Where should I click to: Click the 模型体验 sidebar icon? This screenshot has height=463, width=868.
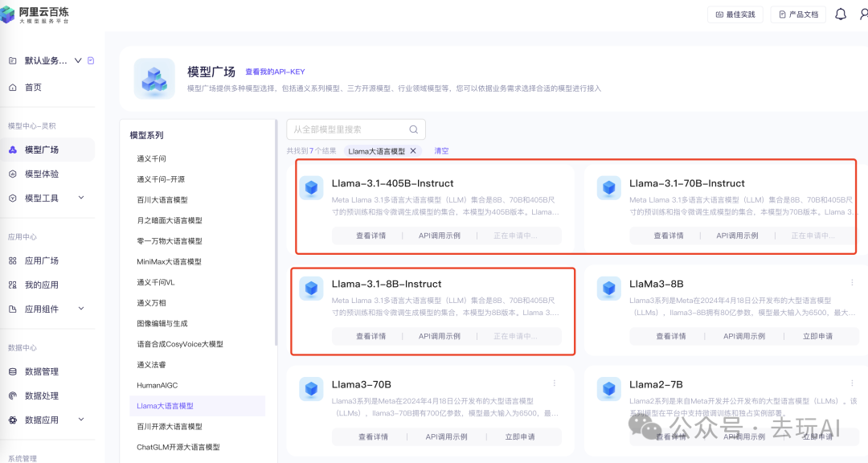pos(13,174)
